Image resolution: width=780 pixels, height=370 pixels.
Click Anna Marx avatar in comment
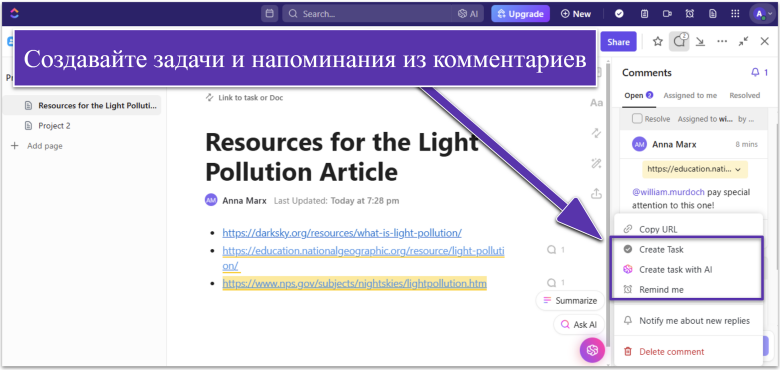(x=639, y=144)
